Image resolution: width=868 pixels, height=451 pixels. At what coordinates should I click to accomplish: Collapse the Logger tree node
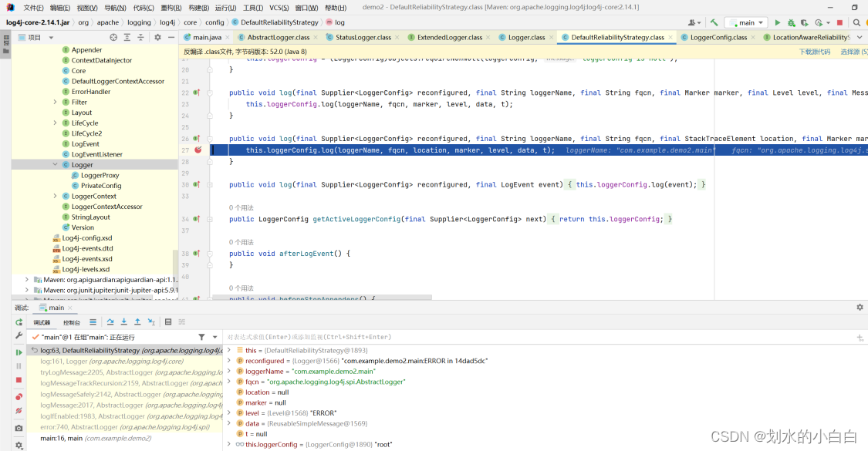pos(55,164)
